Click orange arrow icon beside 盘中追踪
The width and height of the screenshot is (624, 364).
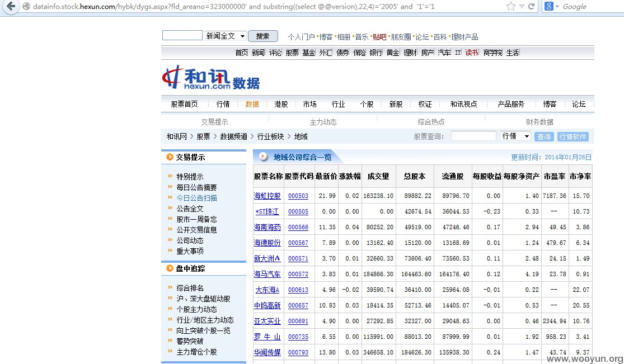[170, 268]
